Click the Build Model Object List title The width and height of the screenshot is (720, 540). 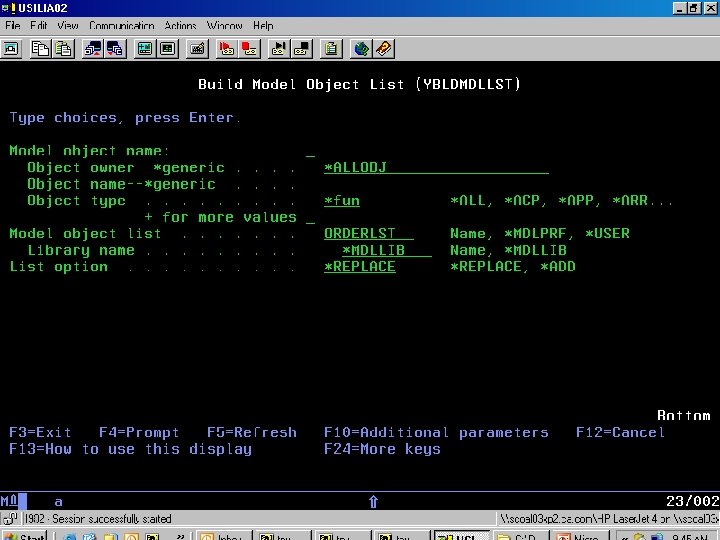[x=360, y=84]
